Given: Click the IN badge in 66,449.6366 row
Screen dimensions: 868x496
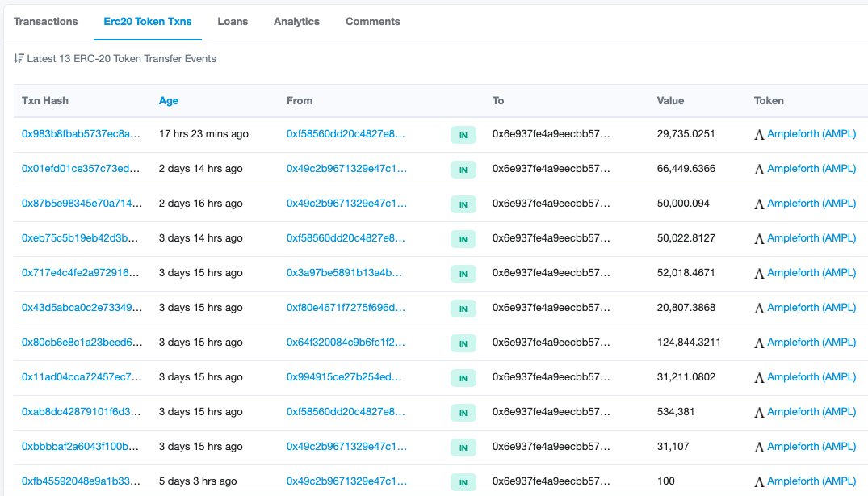Looking at the screenshot, I should coord(463,170).
